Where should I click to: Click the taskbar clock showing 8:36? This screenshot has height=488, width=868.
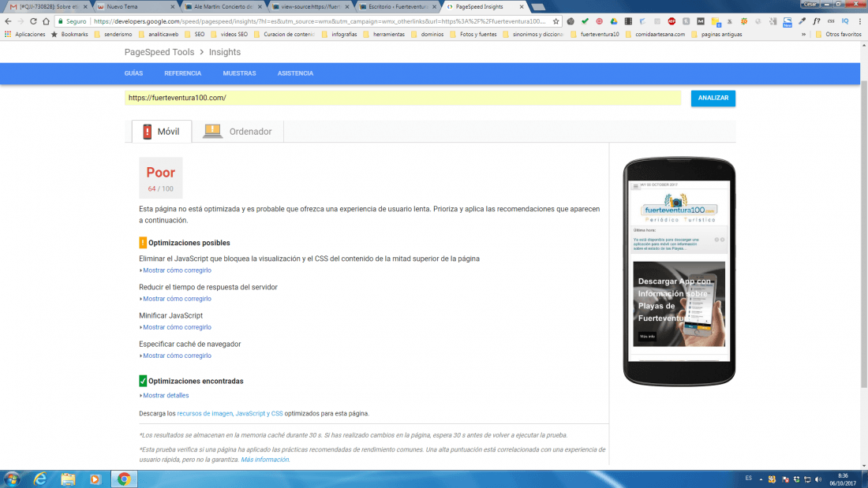(x=843, y=479)
